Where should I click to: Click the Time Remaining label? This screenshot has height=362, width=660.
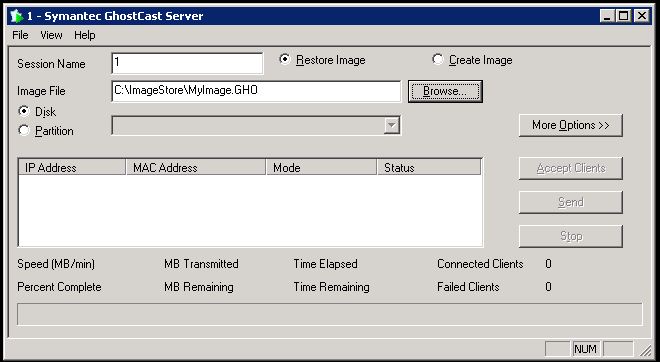coord(332,287)
